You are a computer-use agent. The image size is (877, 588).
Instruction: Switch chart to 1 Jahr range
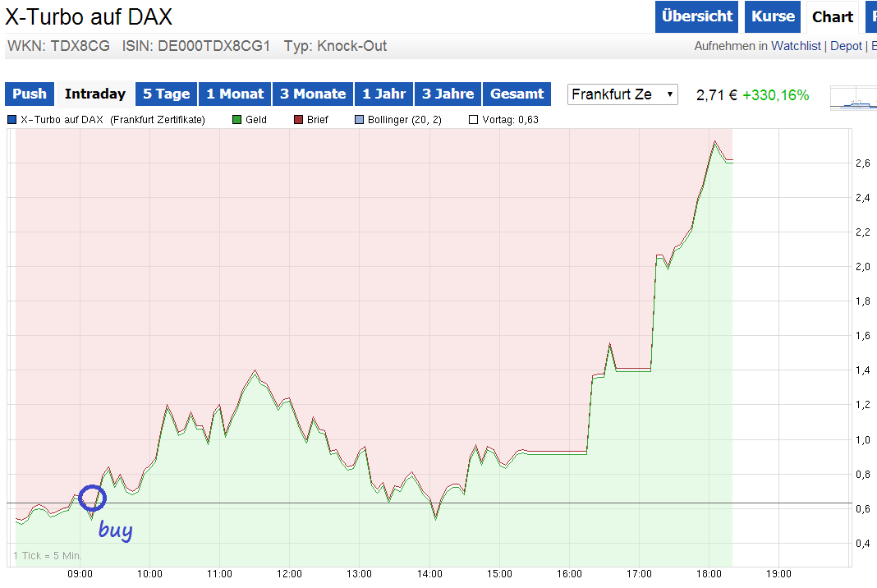point(383,94)
